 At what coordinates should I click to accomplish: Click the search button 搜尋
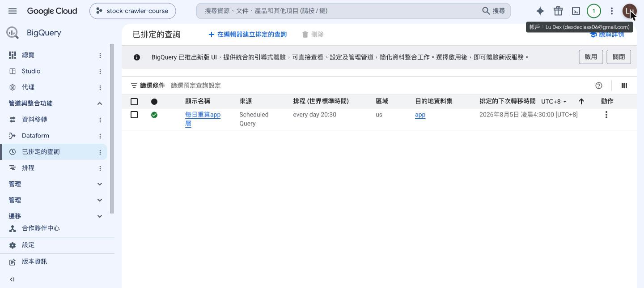click(494, 11)
